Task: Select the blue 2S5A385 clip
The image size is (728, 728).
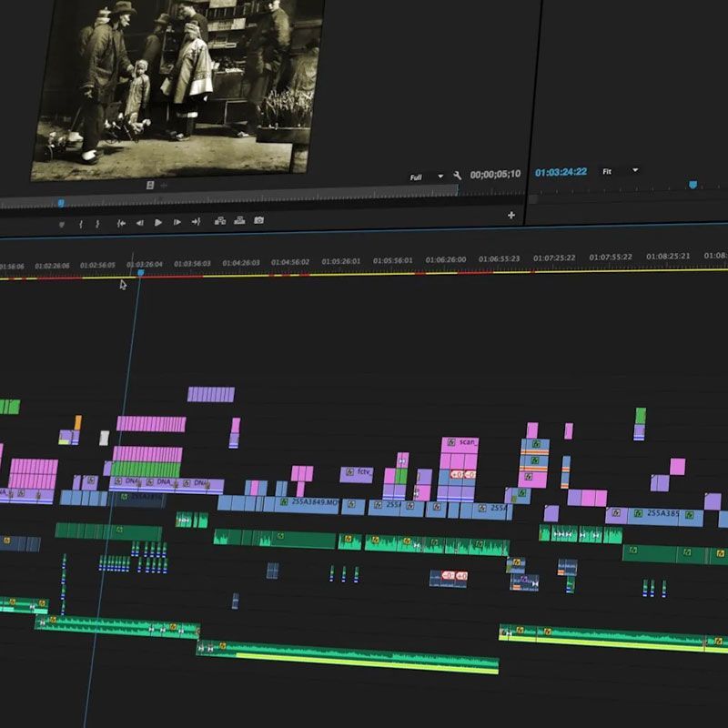Action: point(655,516)
